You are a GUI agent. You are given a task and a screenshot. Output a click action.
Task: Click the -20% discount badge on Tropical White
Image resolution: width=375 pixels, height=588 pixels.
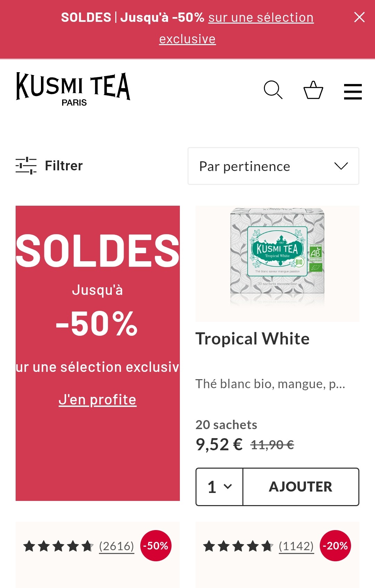(336, 545)
